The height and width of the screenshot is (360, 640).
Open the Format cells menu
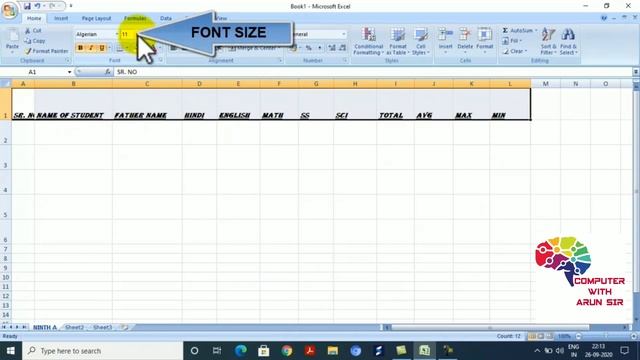click(x=484, y=40)
